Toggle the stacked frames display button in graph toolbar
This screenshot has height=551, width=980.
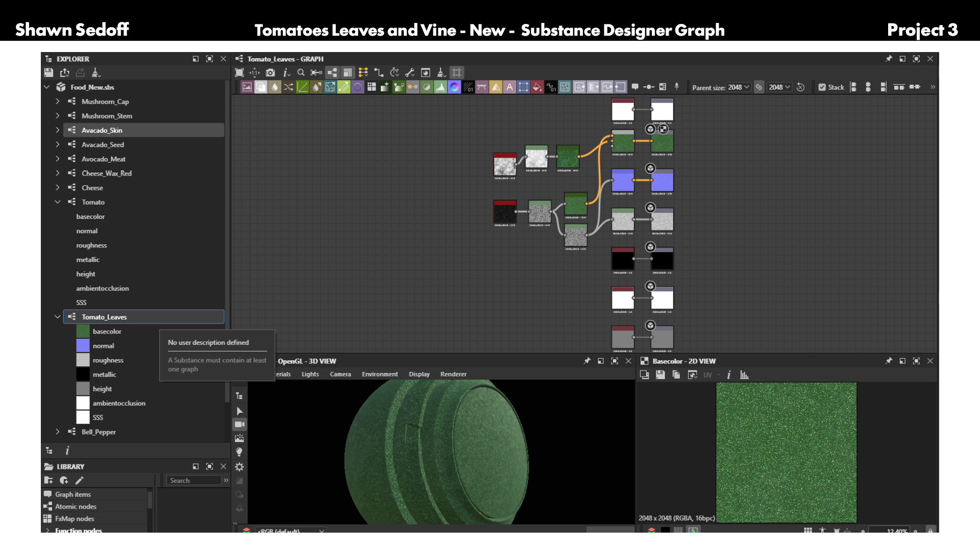(x=348, y=72)
